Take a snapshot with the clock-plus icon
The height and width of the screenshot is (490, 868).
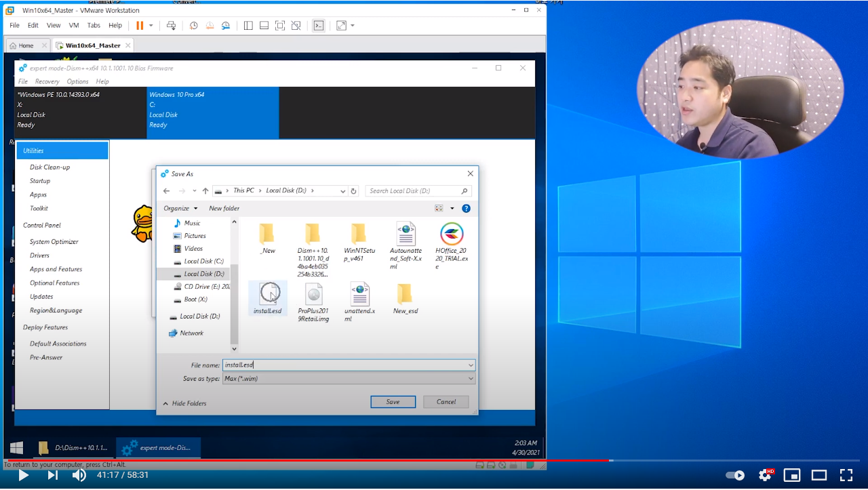193,25
